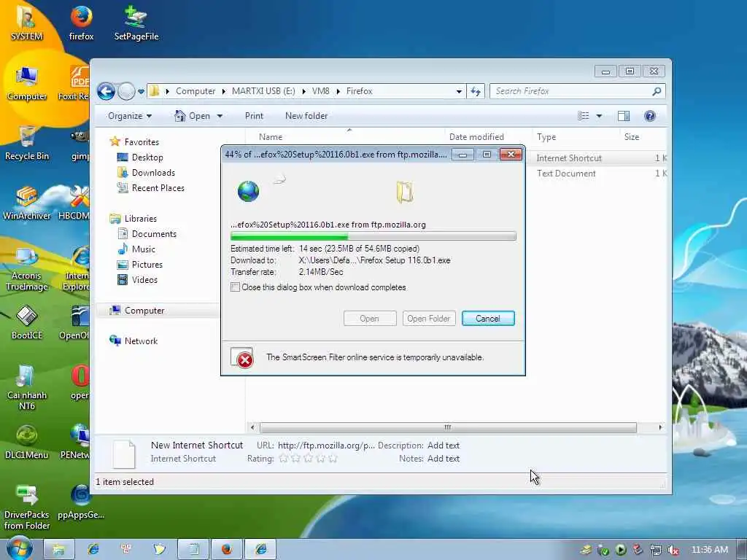The height and width of the screenshot is (560, 747).
Task: Click the VM8 breadcrumb segment
Action: click(321, 91)
